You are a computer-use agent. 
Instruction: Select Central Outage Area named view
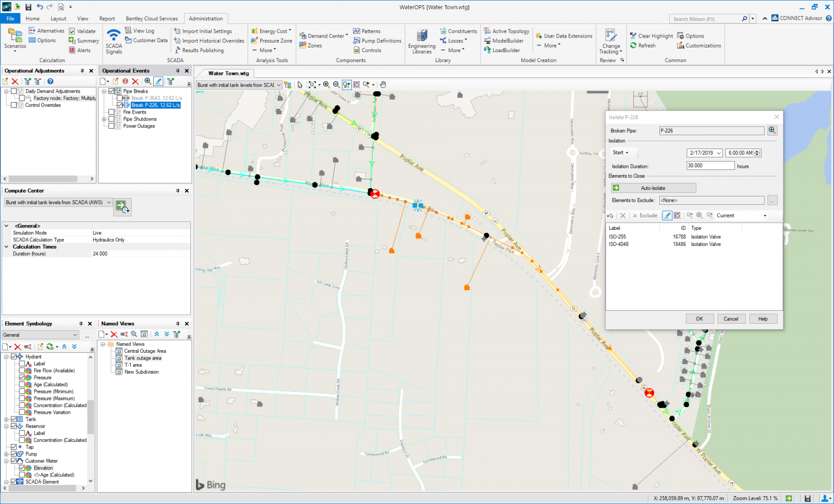pyautogui.click(x=145, y=351)
